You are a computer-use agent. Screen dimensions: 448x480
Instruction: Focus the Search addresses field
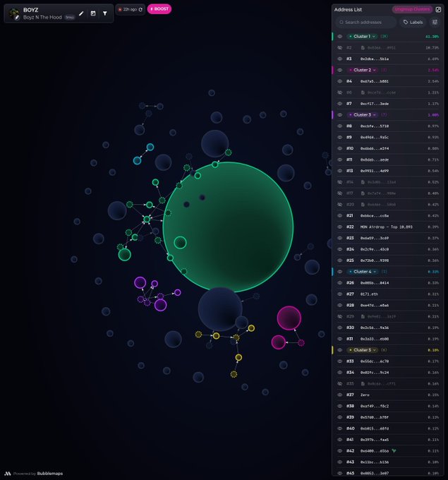pyautogui.click(x=366, y=22)
